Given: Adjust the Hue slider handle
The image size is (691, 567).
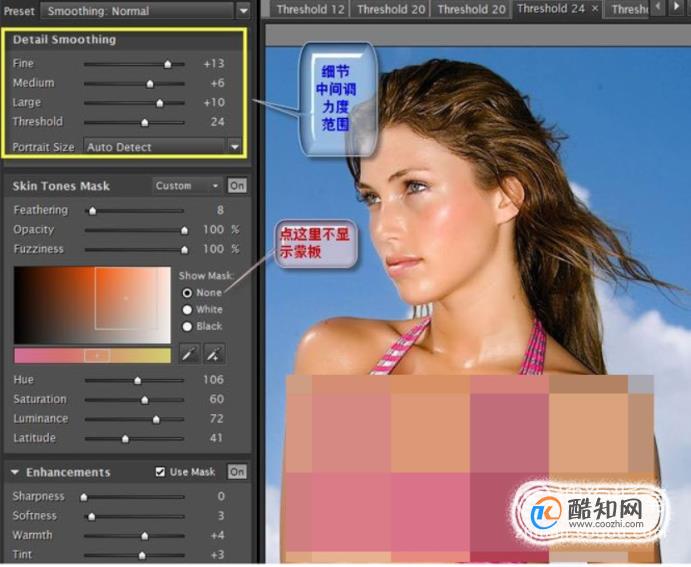Looking at the screenshot, I should pyautogui.click(x=138, y=381).
